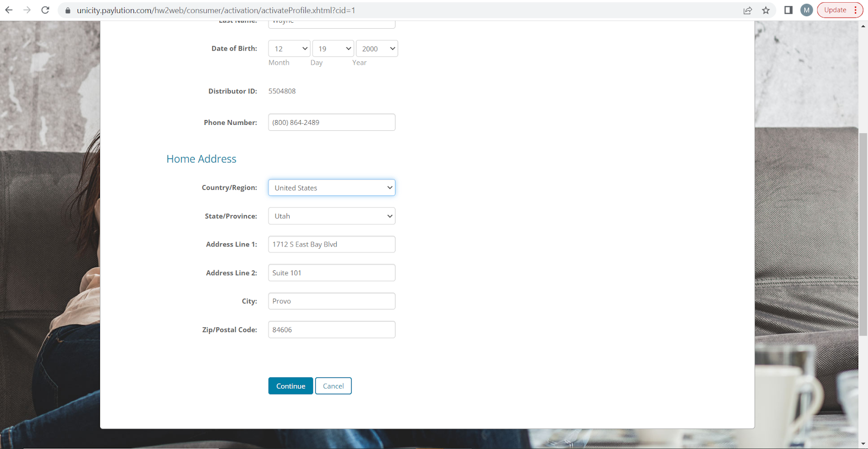Click the scrollbar down arrow
This screenshot has width=868, height=449.
pyautogui.click(x=863, y=444)
